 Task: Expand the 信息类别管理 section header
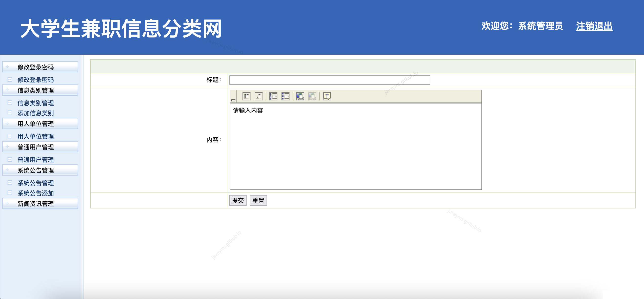pyautogui.click(x=35, y=90)
